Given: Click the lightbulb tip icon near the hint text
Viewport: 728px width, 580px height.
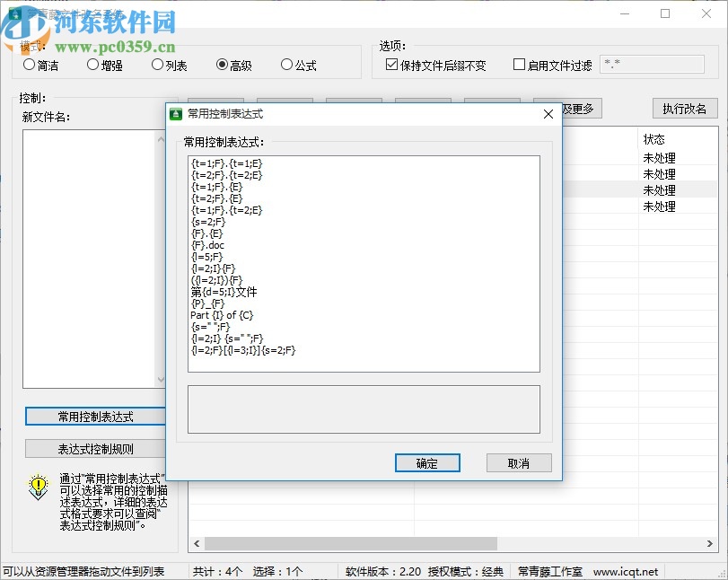Looking at the screenshot, I should point(37,488).
